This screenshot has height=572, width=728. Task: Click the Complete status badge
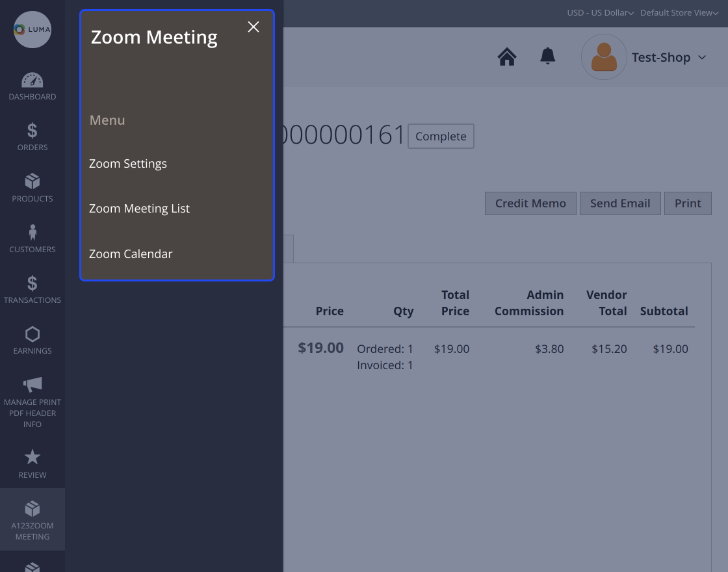[441, 136]
